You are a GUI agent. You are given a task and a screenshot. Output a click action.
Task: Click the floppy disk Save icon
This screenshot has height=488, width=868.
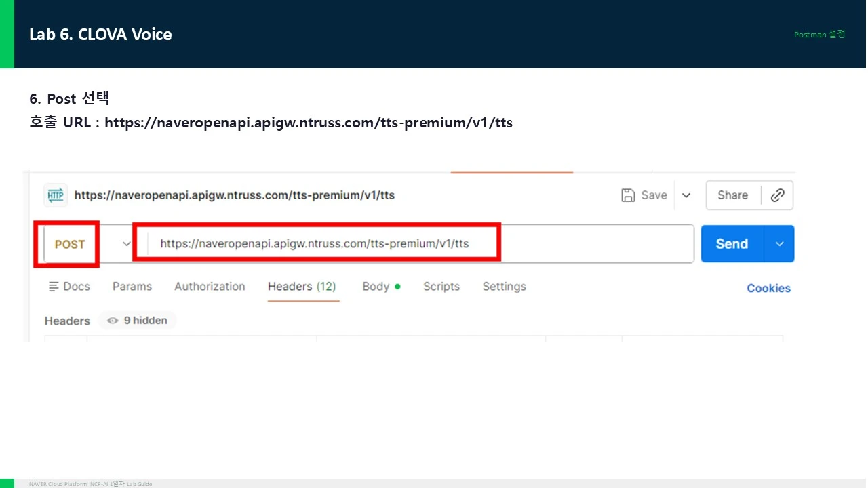(x=628, y=195)
